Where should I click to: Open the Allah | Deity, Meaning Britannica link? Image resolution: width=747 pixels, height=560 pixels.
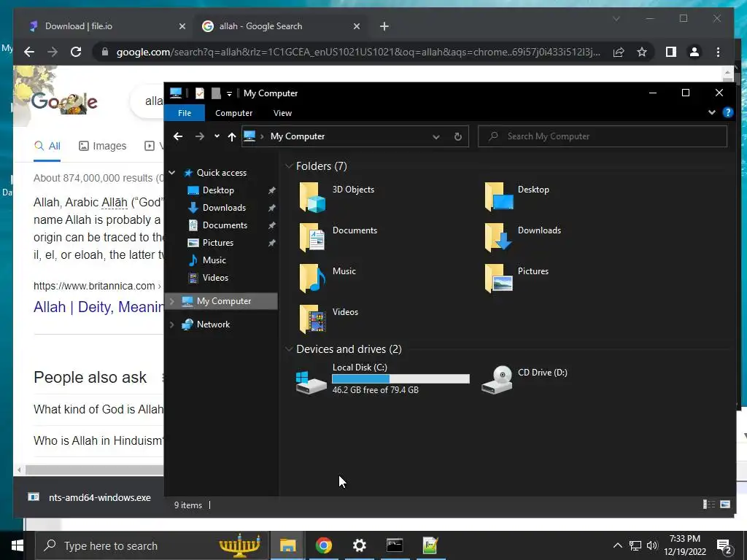[98, 307]
